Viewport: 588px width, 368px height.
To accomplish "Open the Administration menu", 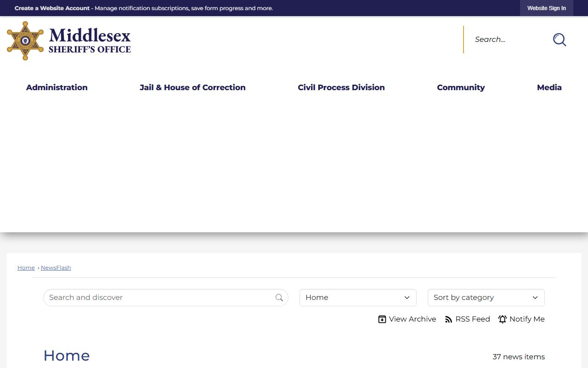I will click(57, 87).
